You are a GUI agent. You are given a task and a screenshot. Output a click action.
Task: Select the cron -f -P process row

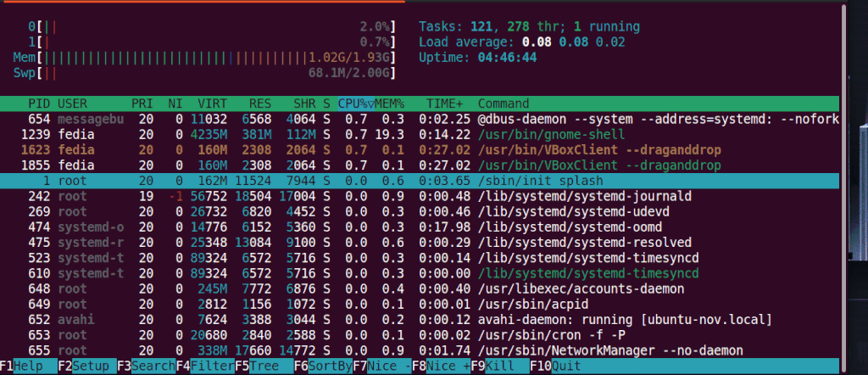[420, 335]
